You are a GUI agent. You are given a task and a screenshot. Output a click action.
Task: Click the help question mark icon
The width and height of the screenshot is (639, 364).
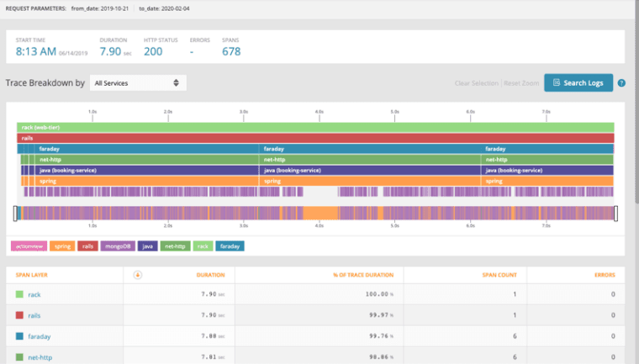pyautogui.click(x=621, y=83)
